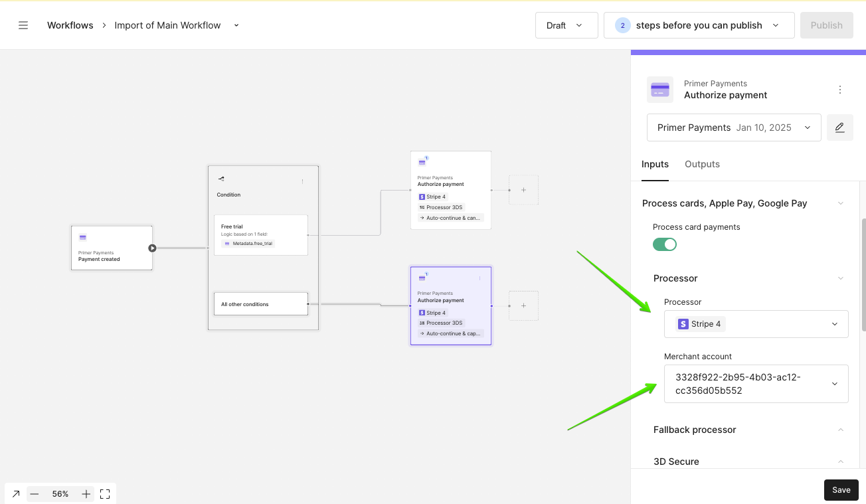Screen dimensions: 866x504
Task: Click card icon on selected Authorize payment node
Action: click(x=422, y=278)
